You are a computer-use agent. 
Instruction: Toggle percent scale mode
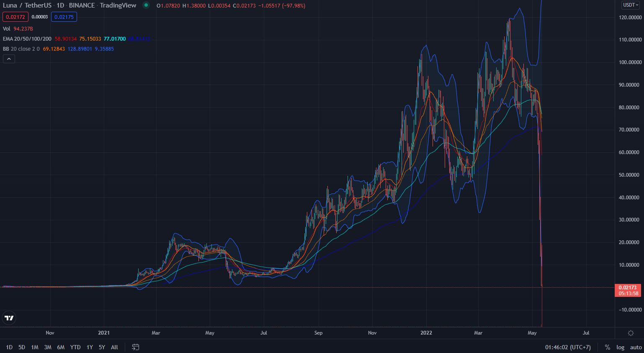click(607, 347)
